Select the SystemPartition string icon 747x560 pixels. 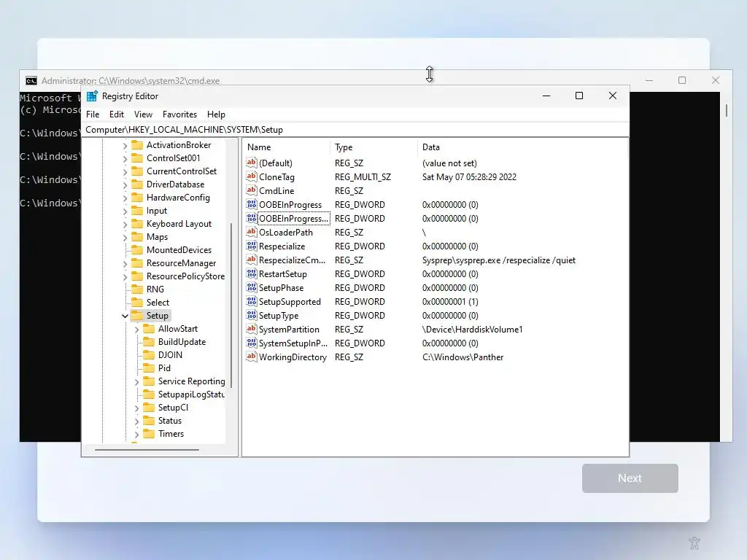click(x=252, y=329)
